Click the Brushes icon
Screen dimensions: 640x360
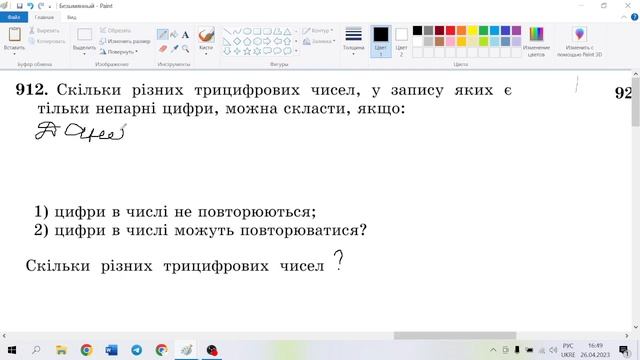206,35
